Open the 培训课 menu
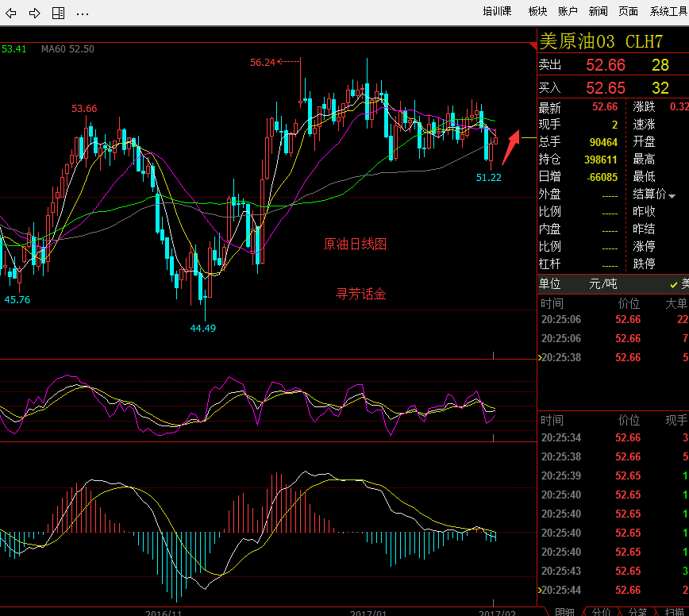 (497, 11)
